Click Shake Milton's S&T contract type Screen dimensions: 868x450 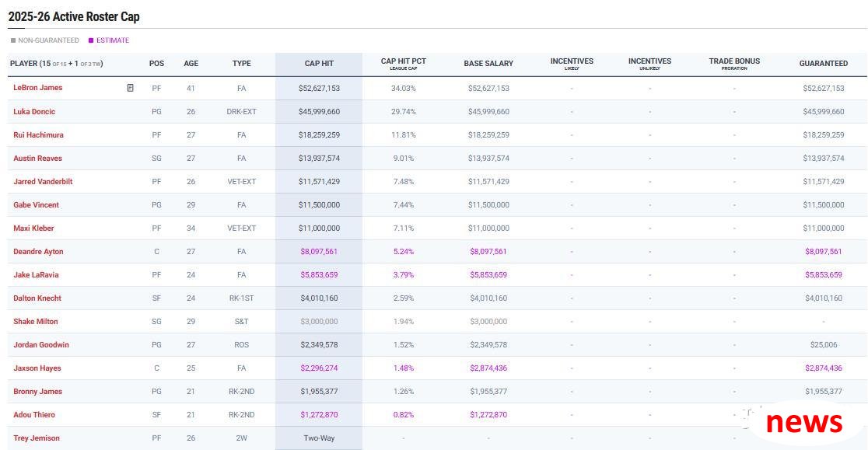pyautogui.click(x=241, y=321)
